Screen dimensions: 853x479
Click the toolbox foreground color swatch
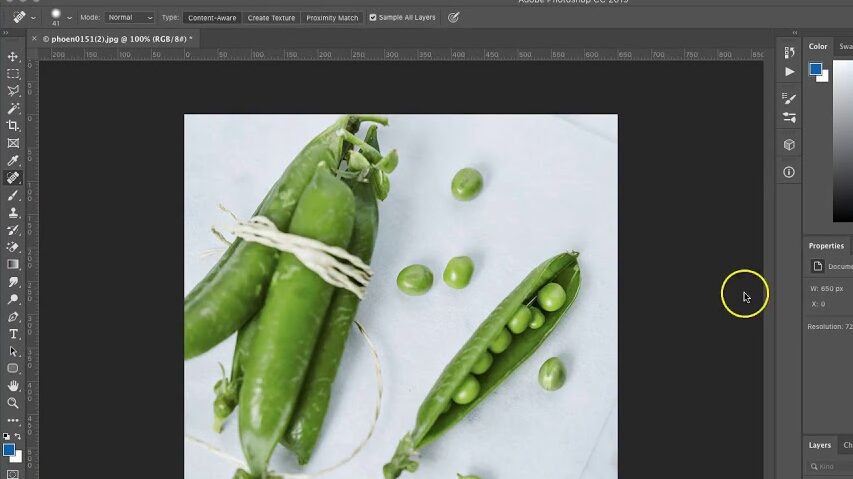click(8, 450)
